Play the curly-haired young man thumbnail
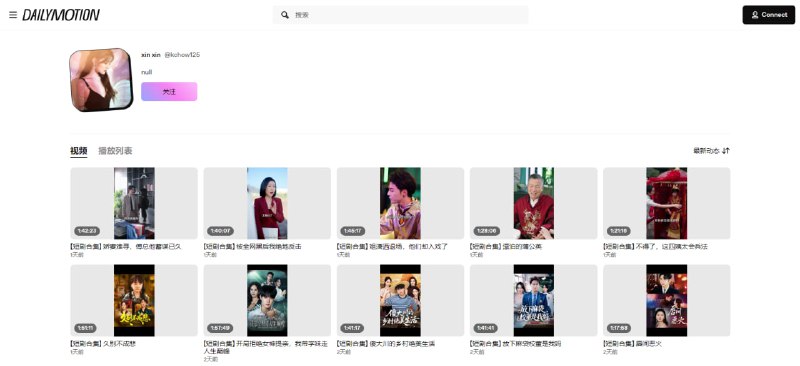Viewport: 800px width, 366px height. click(401, 203)
